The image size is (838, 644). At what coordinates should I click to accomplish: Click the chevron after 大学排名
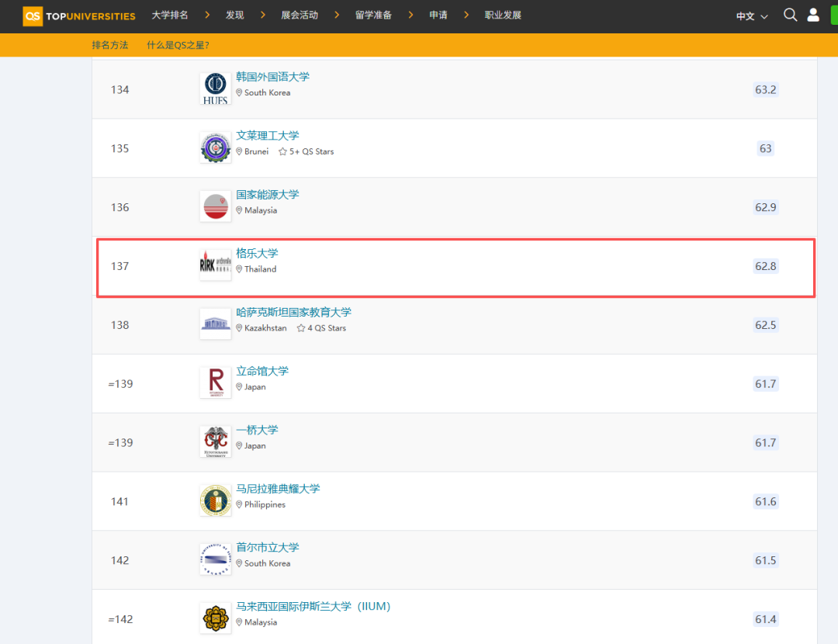pyautogui.click(x=206, y=14)
